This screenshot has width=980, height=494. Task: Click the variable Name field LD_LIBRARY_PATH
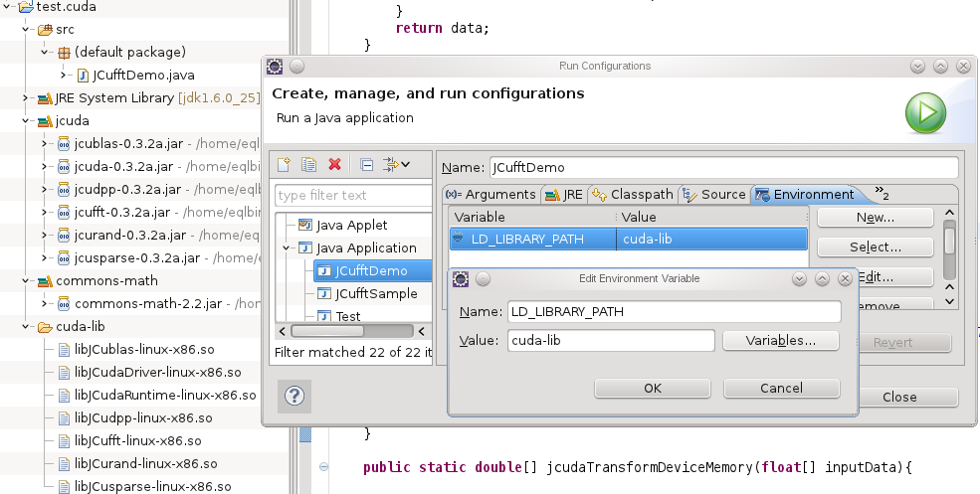click(x=674, y=312)
